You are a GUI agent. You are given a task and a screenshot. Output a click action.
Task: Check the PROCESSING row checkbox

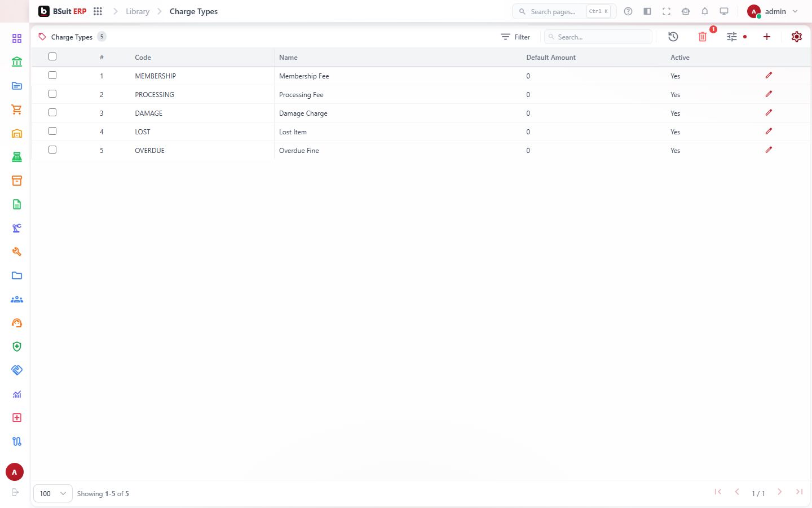52,94
